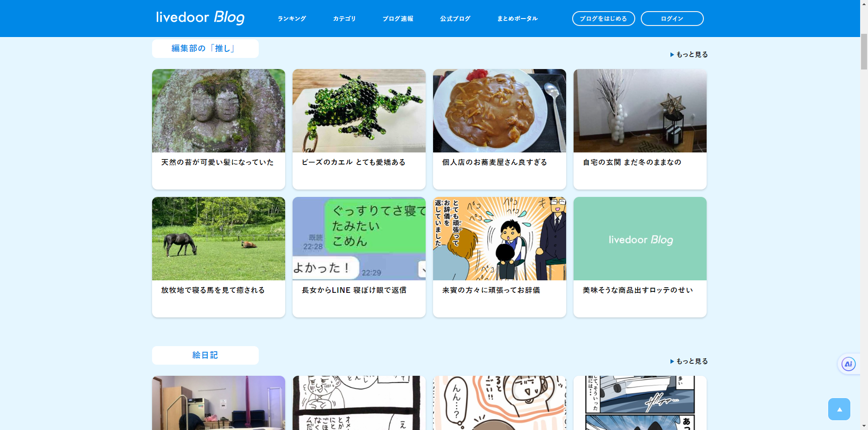868x430 pixels.
Task: Select 公式ブログ in the navigation
Action: coord(455,19)
